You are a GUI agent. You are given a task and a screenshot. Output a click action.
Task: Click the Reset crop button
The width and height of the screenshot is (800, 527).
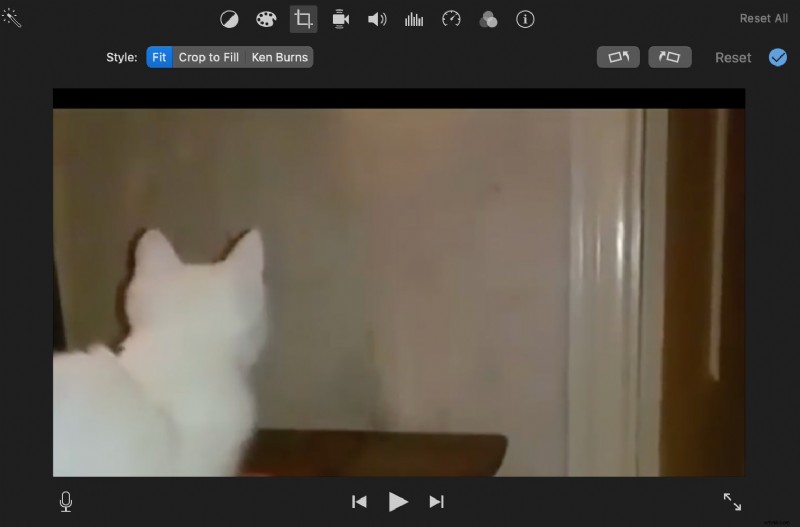pos(733,58)
